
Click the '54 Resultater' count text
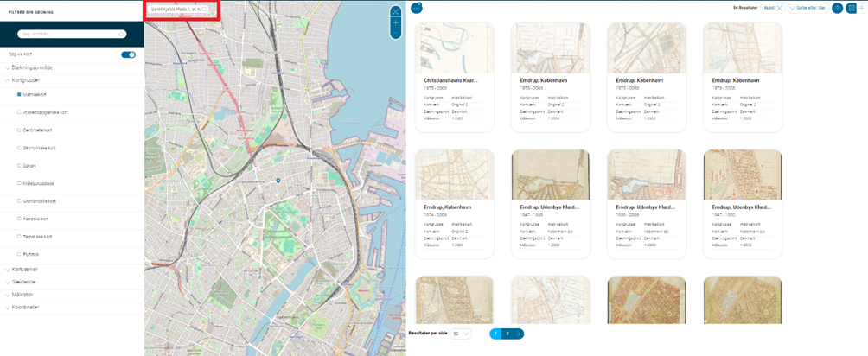coord(745,8)
